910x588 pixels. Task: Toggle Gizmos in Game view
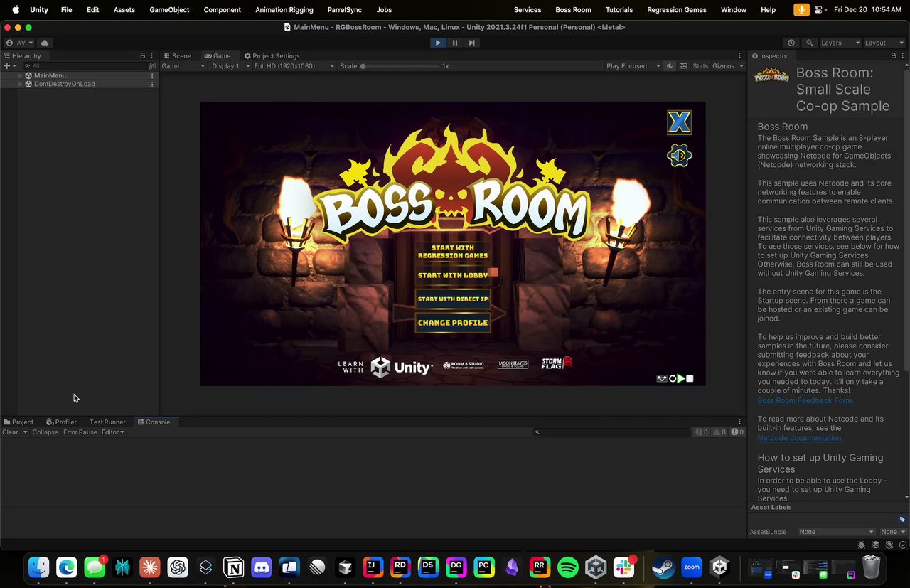[723, 66]
